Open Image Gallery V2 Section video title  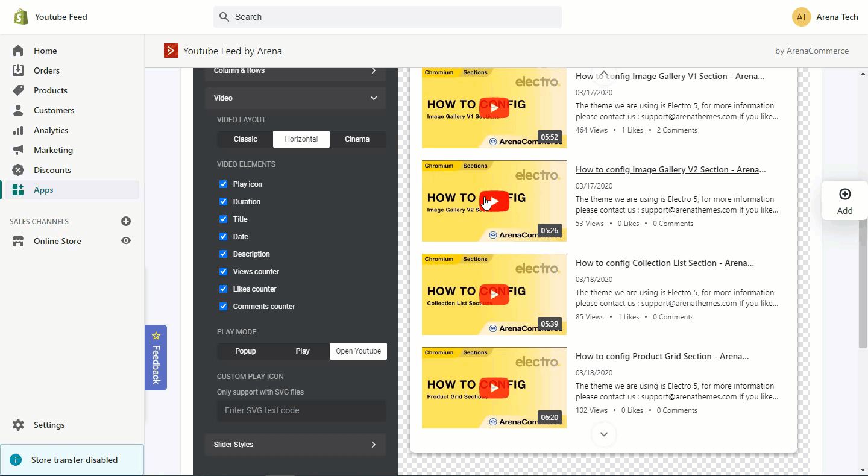tap(671, 169)
